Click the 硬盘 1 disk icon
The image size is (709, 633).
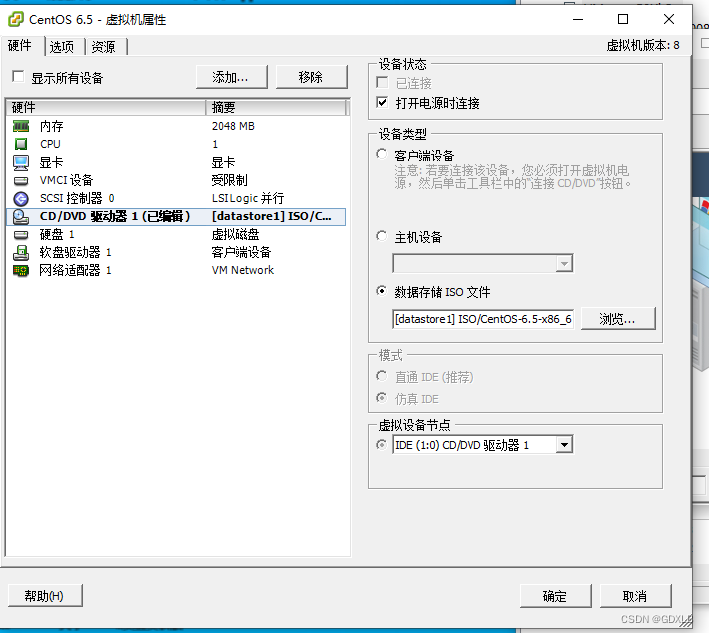point(21,235)
